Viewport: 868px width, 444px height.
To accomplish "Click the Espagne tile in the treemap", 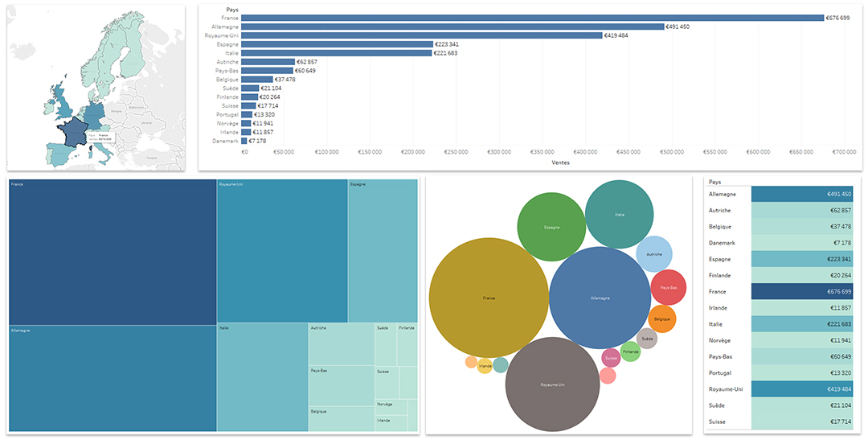I will point(383,250).
